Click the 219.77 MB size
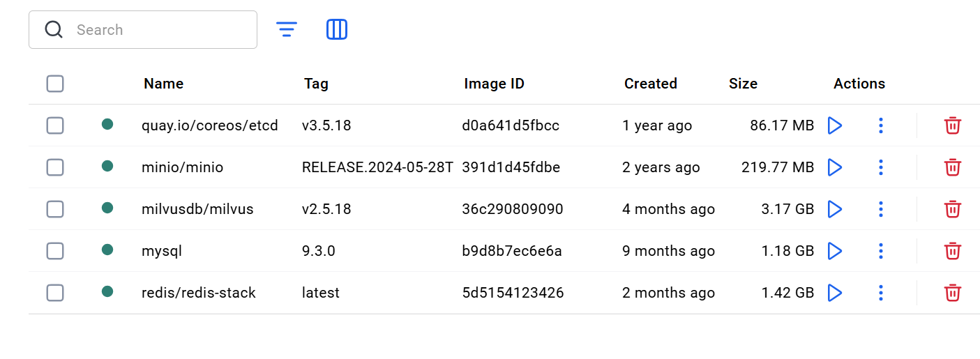 [778, 167]
